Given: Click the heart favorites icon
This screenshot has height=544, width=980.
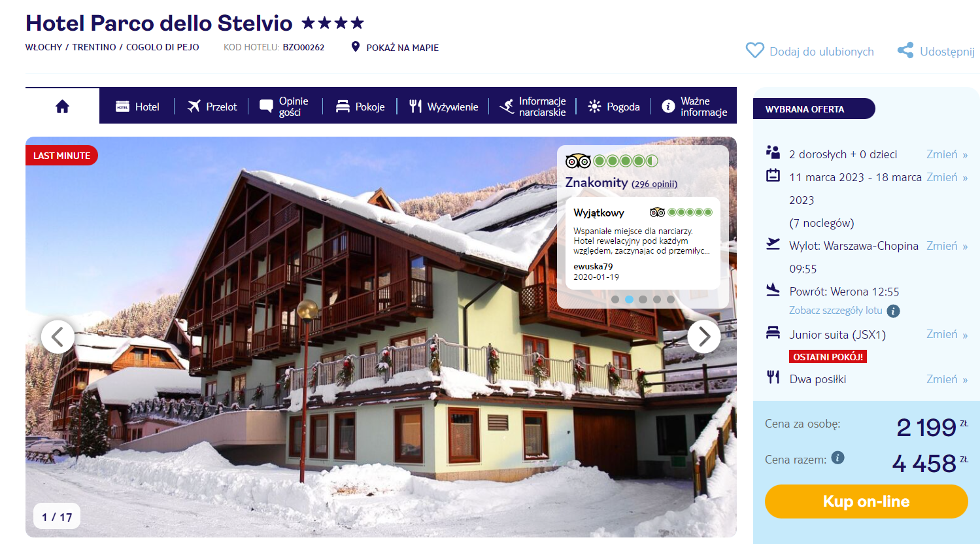Looking at the screenshot, I should pos(755,50).
